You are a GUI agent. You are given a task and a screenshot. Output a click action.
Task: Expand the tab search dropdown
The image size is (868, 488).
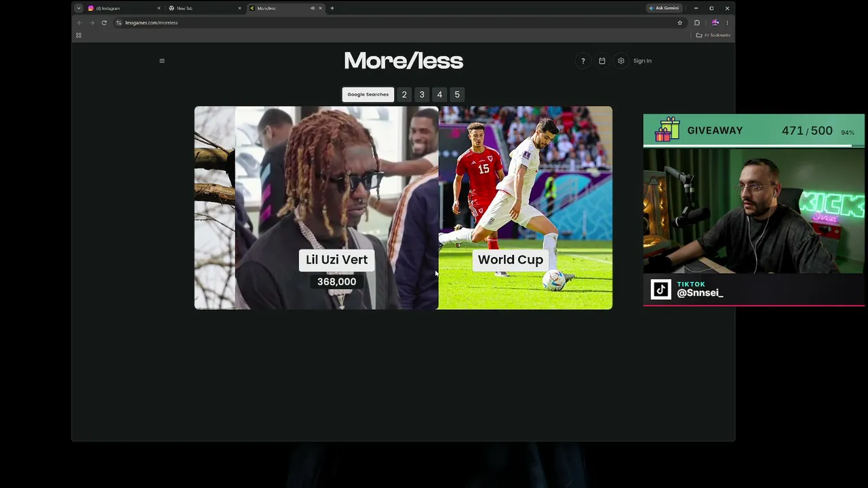(79, 8)
